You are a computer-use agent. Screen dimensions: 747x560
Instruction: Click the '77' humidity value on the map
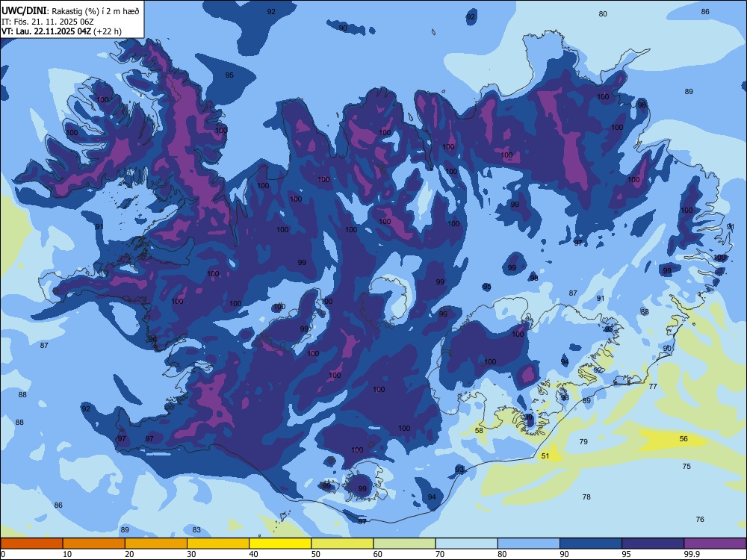[x=653, y=386]
